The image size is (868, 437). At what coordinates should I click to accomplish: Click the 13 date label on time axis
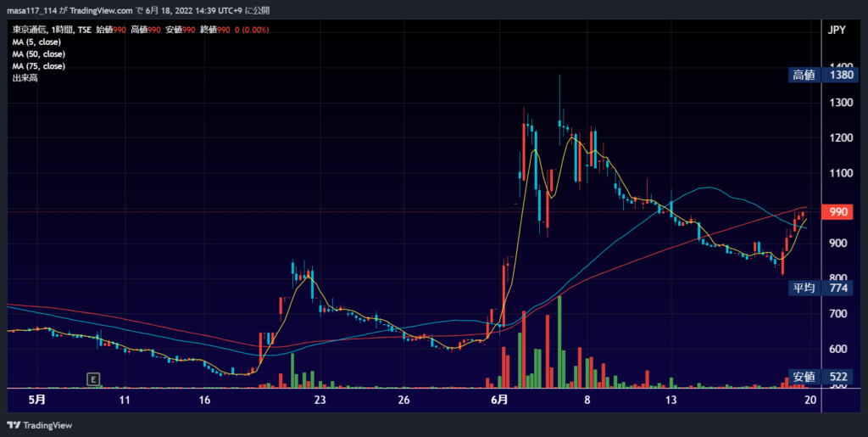(671, 400)
